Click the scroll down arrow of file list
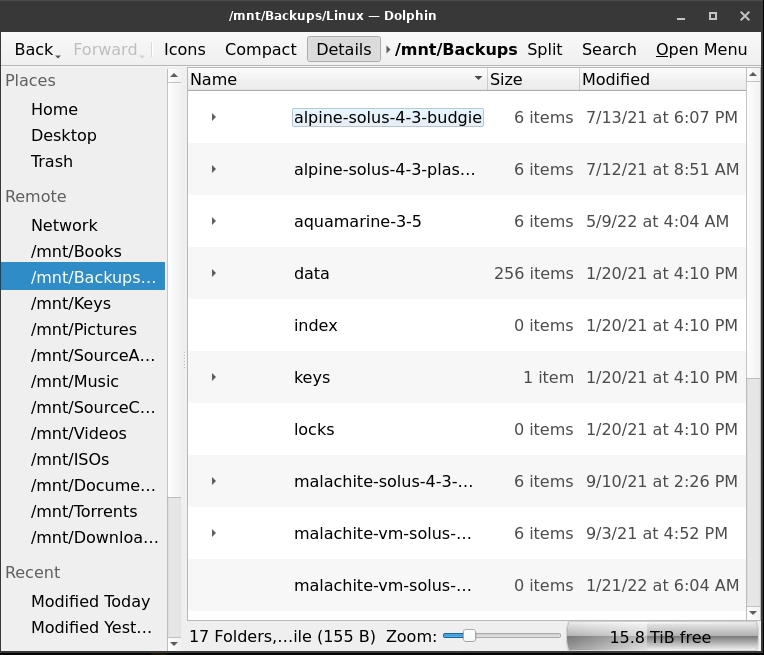 point(754,612)
